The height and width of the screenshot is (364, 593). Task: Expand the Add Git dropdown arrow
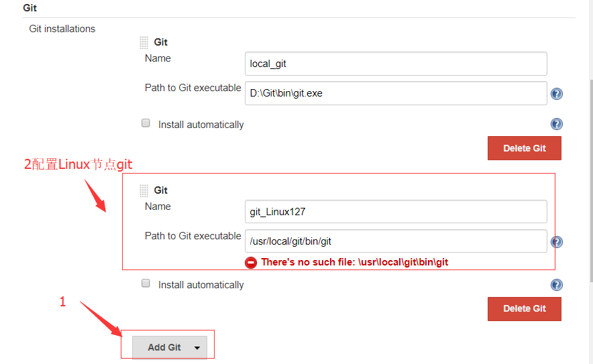tap(197, 347)
